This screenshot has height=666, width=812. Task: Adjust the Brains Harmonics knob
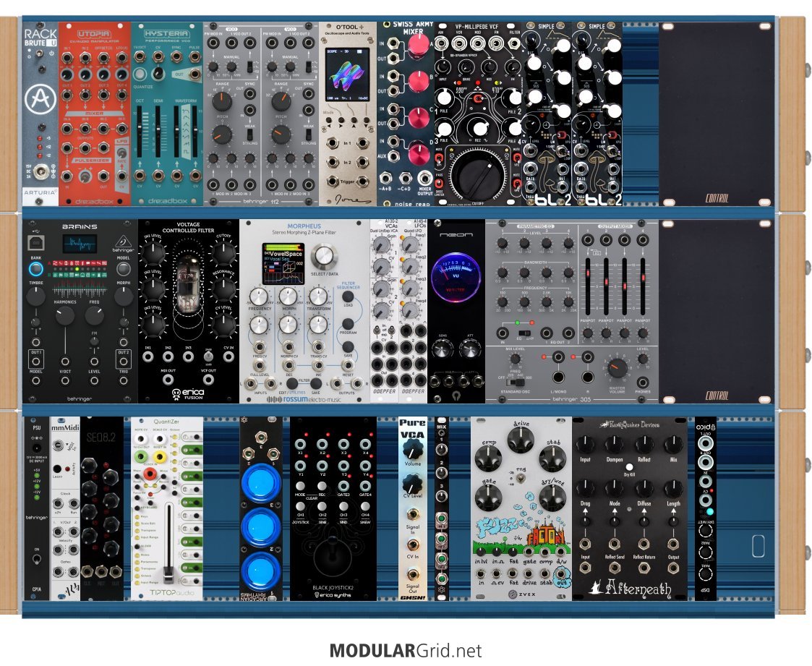[x=65, y=315]
